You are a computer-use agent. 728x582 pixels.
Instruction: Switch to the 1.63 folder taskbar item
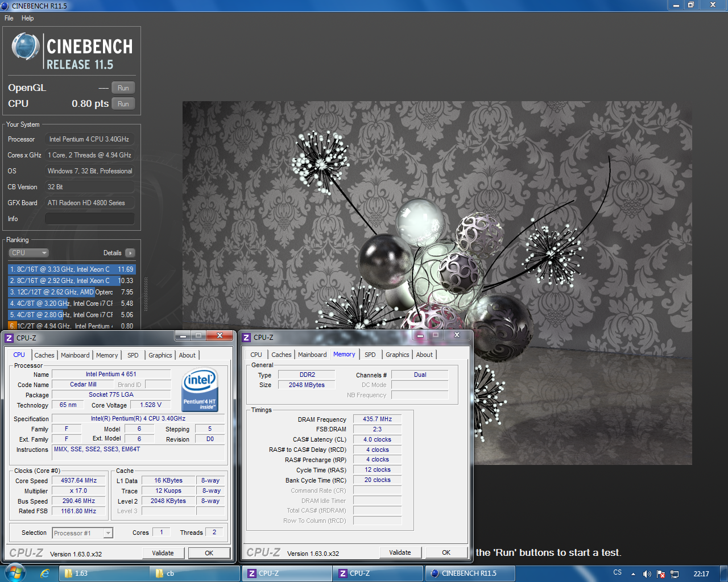[104, 573]
